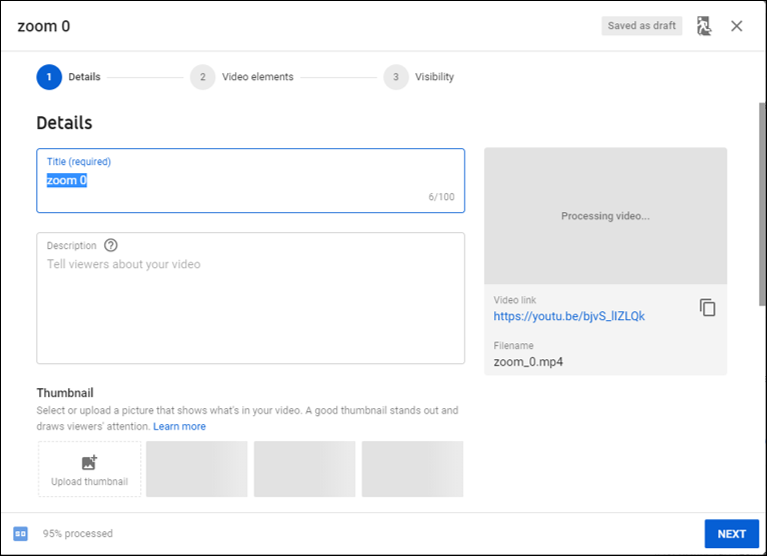The width and height of the screenshot is (767, 556).
Task: Close the upload dialog with the X
Action: click(x=736, y=26)
